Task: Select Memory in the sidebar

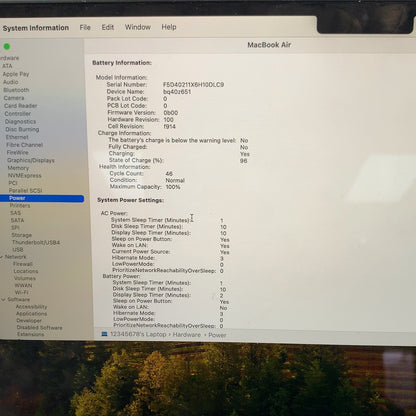Action: click(x=18, y=168)
